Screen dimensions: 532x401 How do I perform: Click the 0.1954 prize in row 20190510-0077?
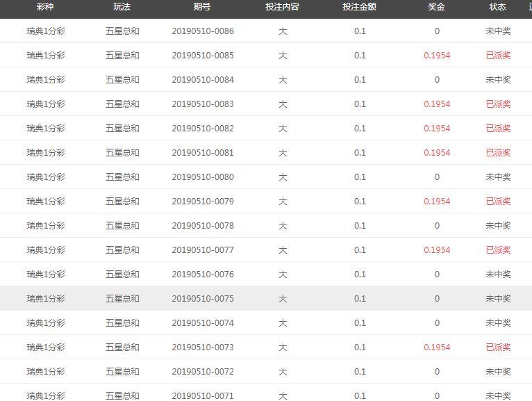pos(437,250)
